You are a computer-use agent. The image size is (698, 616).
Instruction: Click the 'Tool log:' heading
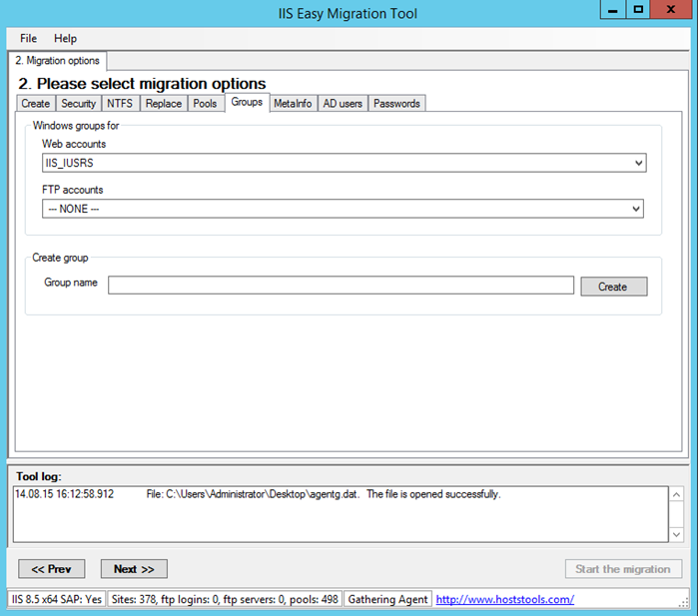pyautogui.click(x=39, y=476)
